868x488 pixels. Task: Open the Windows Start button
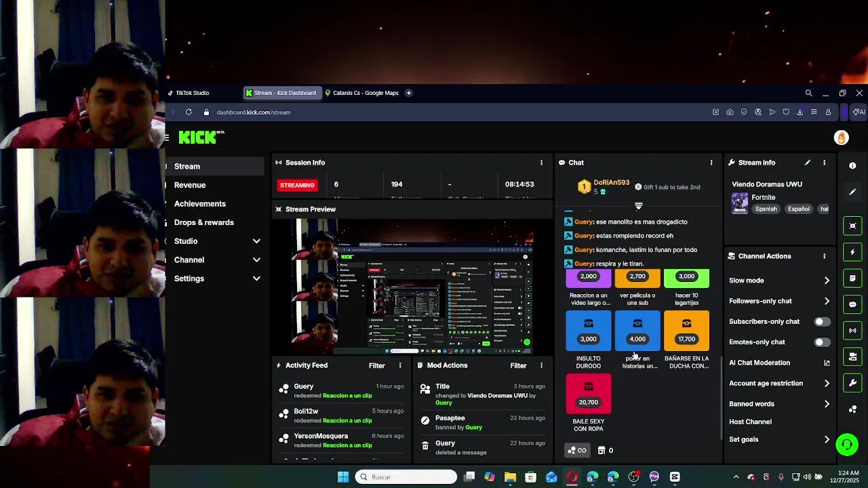coord(343,477)
